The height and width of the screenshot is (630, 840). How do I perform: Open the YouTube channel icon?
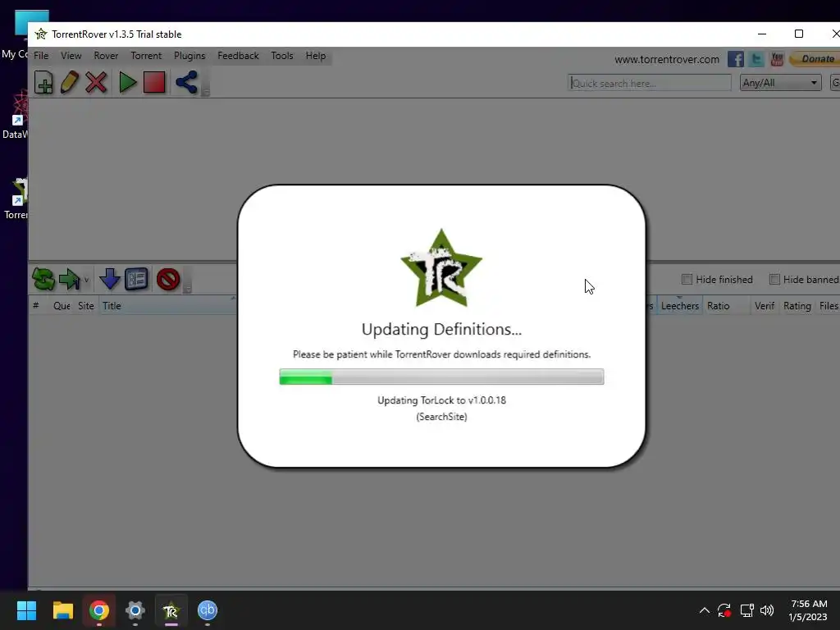point(777,59)
